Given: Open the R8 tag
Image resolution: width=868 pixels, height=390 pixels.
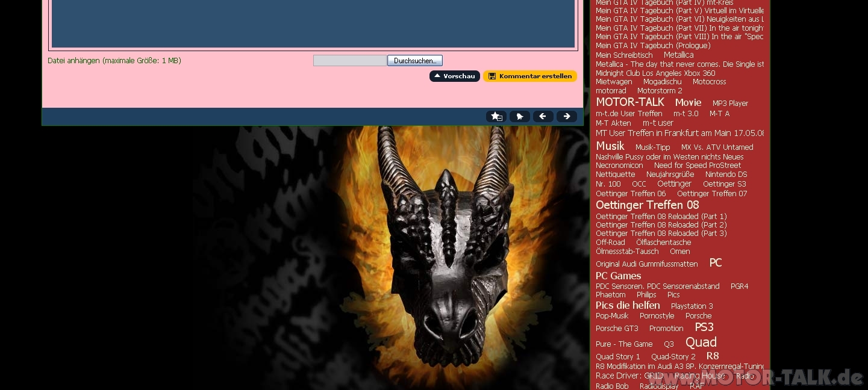Looking at the screenshot, I should tap(713, 356).
